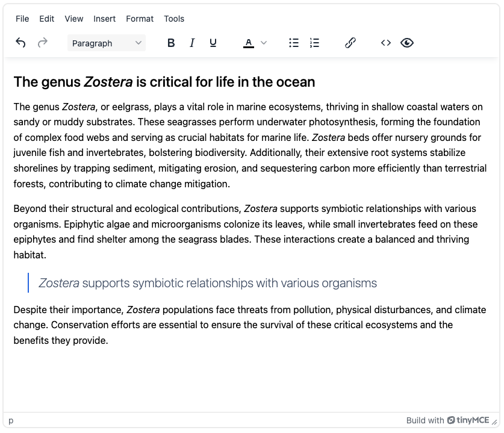Open the insert link dialog
The image size is (504, 433).
[350, 43]
